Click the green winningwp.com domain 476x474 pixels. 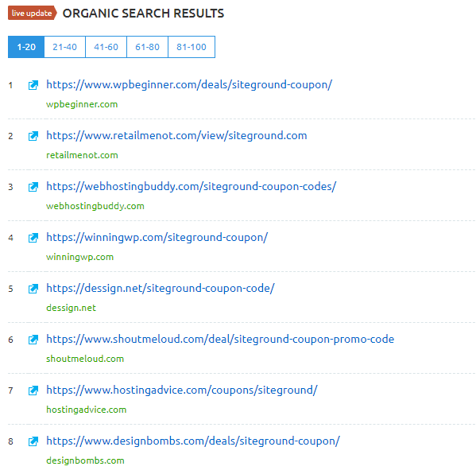tap(79, 257)
